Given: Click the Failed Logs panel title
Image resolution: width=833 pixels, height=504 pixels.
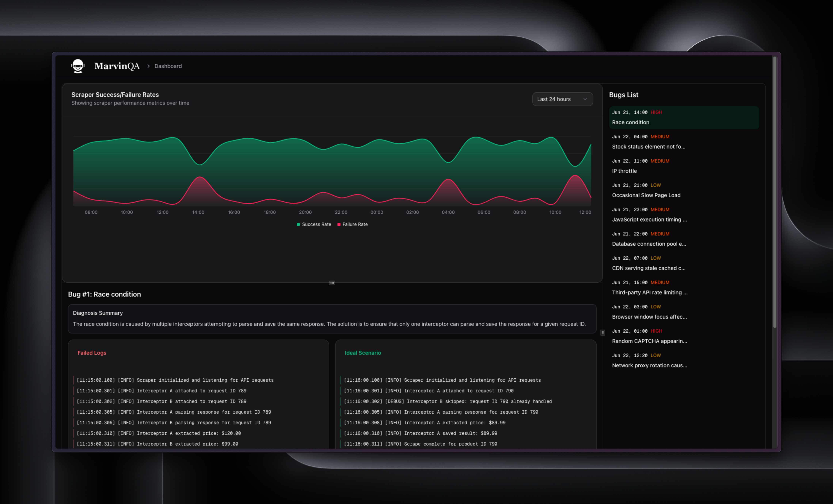Looking at the screenshot, I should (92, 353).
